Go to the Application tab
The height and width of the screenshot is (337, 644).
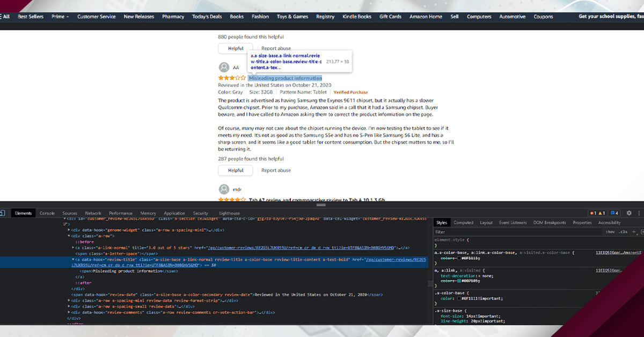[x=174, y=214]
